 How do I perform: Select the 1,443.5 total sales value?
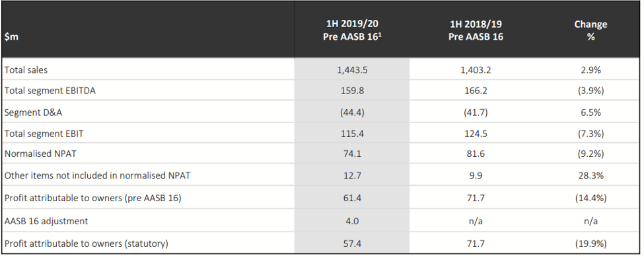click(352, 70)
